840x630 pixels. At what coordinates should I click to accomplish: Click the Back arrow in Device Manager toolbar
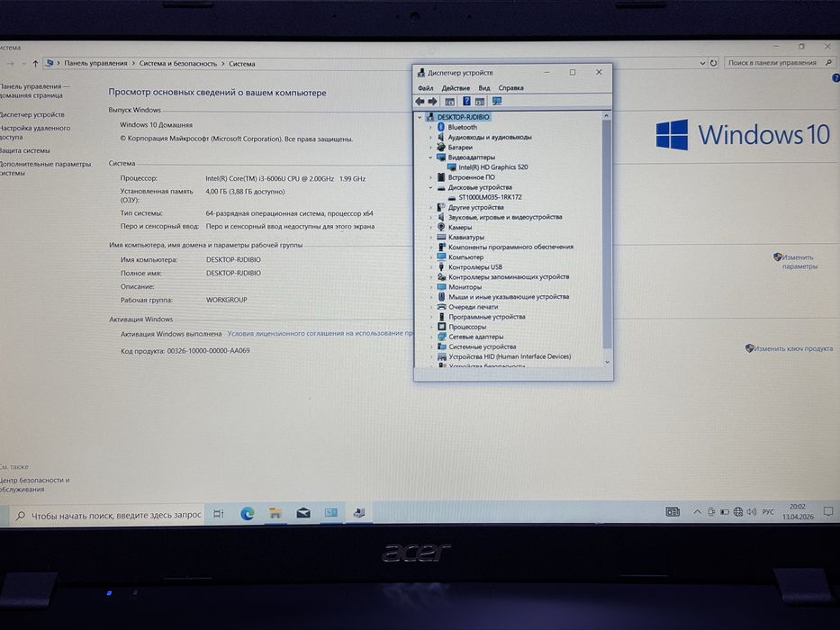click(x=420, y=101)
